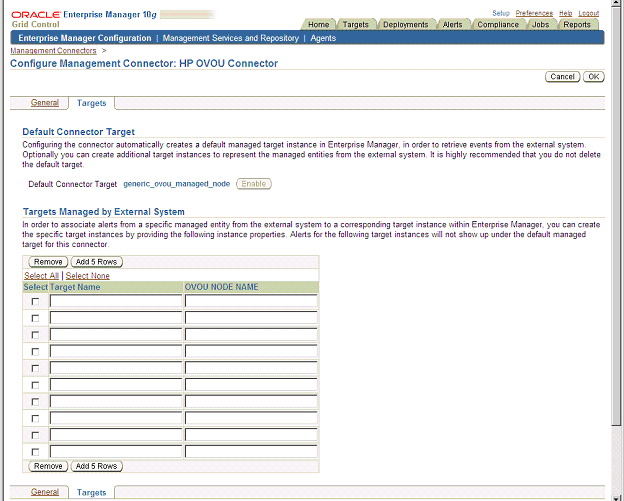The height and width of the screenshot is (501, 624).
Task: Open Management Services and Repository
Action: coord(230,38)
